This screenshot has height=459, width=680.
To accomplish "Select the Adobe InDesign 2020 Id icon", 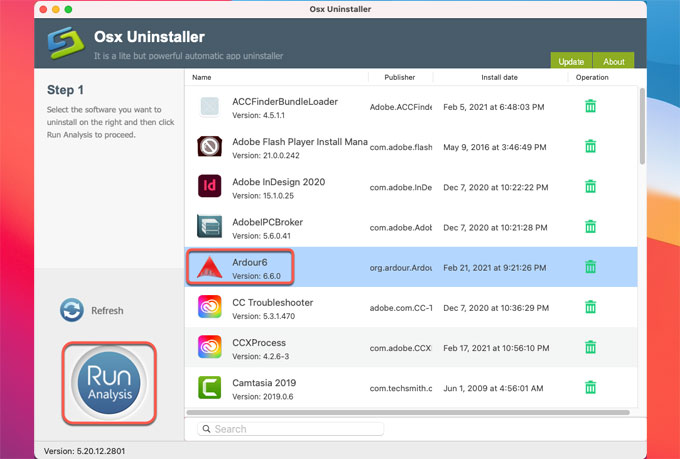I will (209, 186).
